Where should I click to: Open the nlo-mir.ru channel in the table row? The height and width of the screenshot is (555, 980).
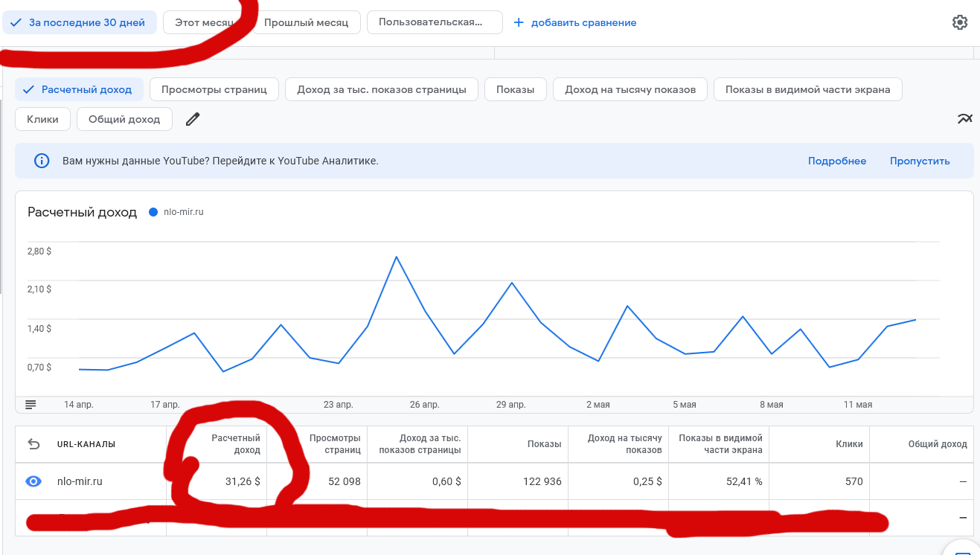click(80, 481)
